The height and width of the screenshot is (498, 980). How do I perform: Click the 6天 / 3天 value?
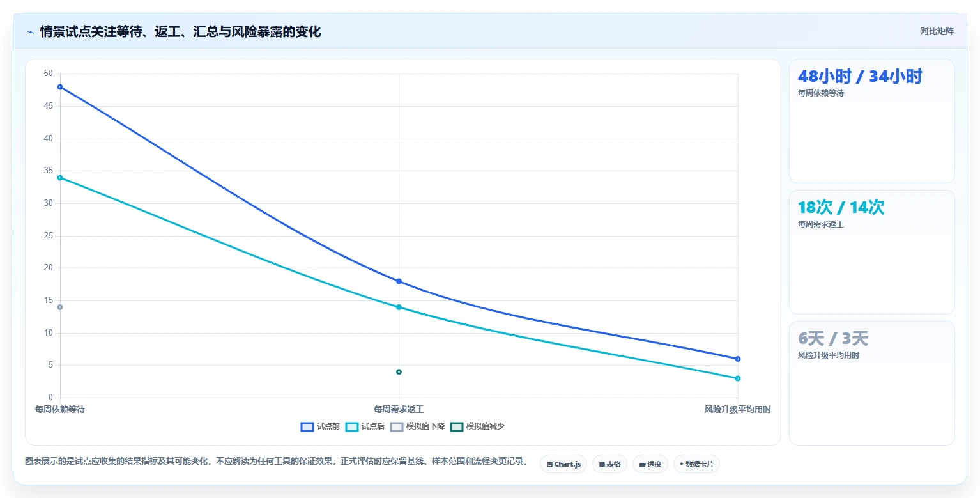[833, 339]
